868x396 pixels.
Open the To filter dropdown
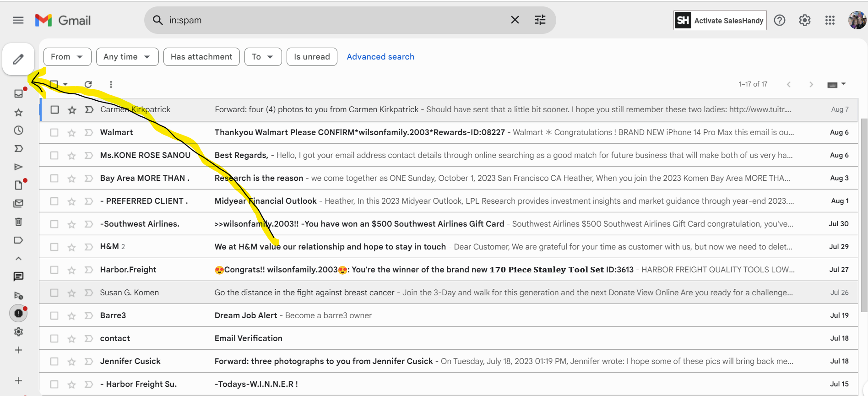pos(263,57)
